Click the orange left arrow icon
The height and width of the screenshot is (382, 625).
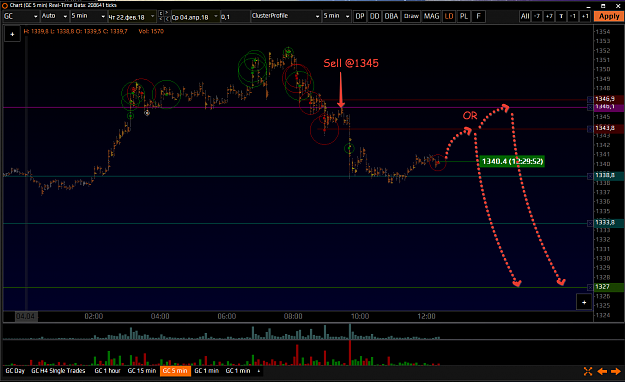tap(602, 371)
